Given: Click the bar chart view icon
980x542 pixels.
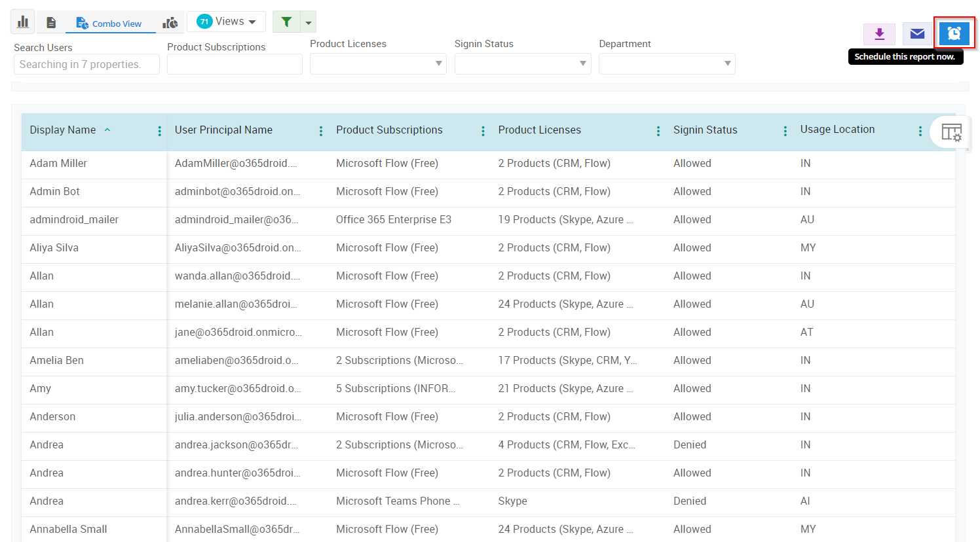Looking at the screenshot, I should pos(23,22).
